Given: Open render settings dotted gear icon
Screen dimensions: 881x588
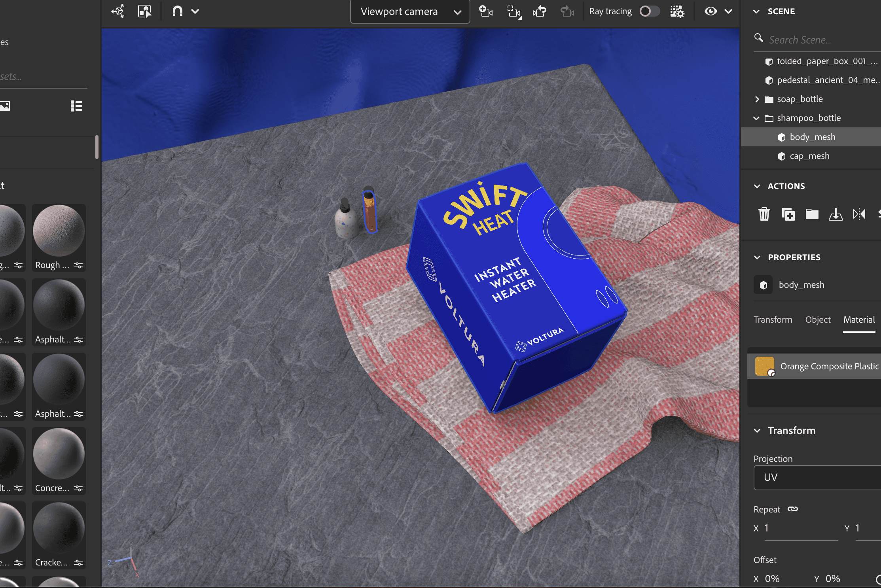Looking at the screenshot, I should tap(677, 11).
